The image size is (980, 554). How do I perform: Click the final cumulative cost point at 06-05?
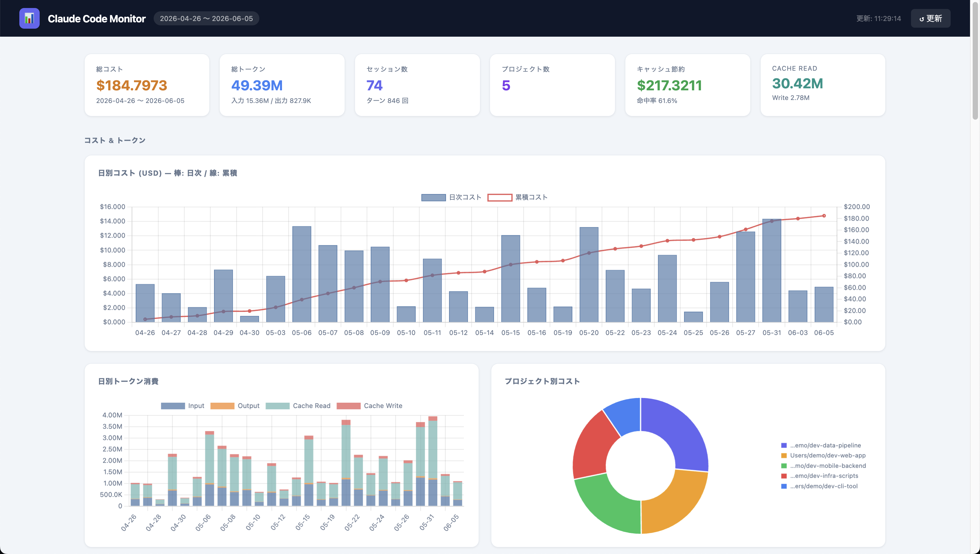coord(824,216)
